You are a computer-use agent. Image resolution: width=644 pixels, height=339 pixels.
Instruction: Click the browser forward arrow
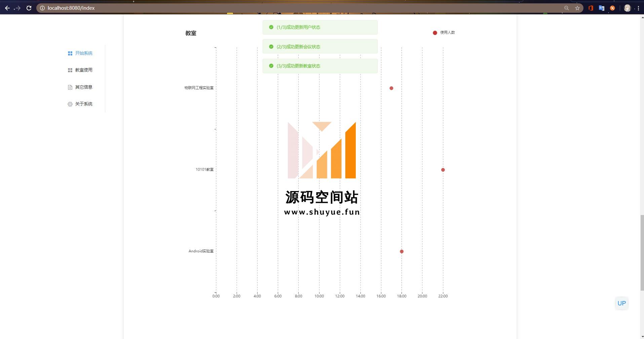17,8
